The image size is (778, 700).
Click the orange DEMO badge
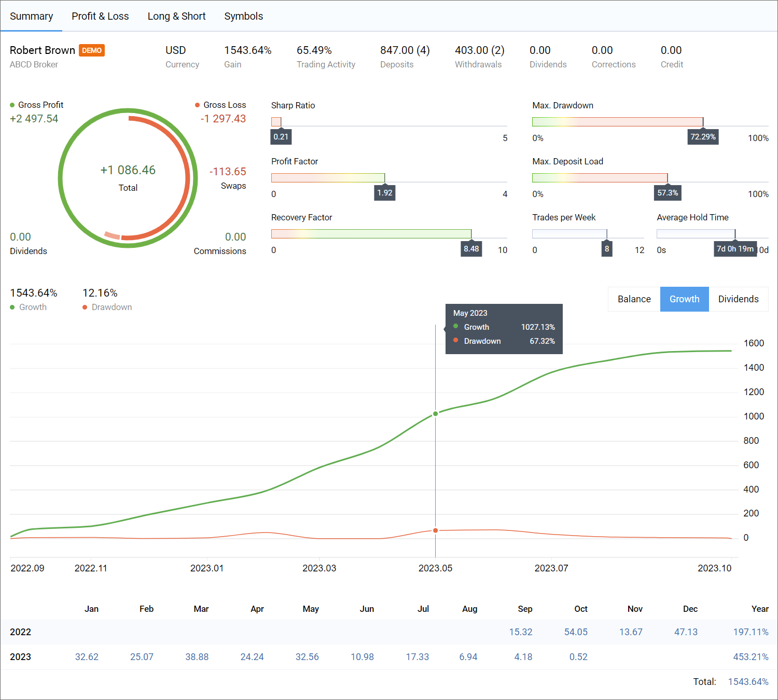92,50
